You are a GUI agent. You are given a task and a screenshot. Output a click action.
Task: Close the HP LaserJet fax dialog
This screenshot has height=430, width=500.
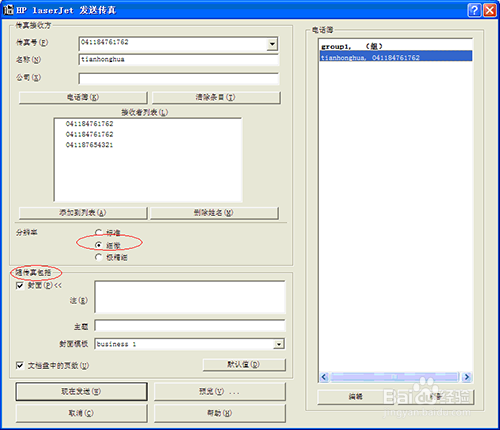(489, 10)
